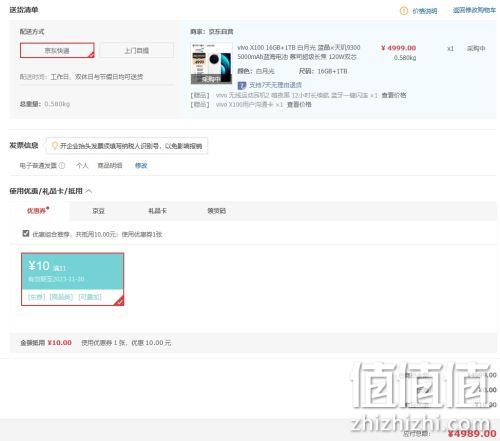Switch to the 领货码 tab
Viewport: 500px width, 441px height.
coord(217,211)
